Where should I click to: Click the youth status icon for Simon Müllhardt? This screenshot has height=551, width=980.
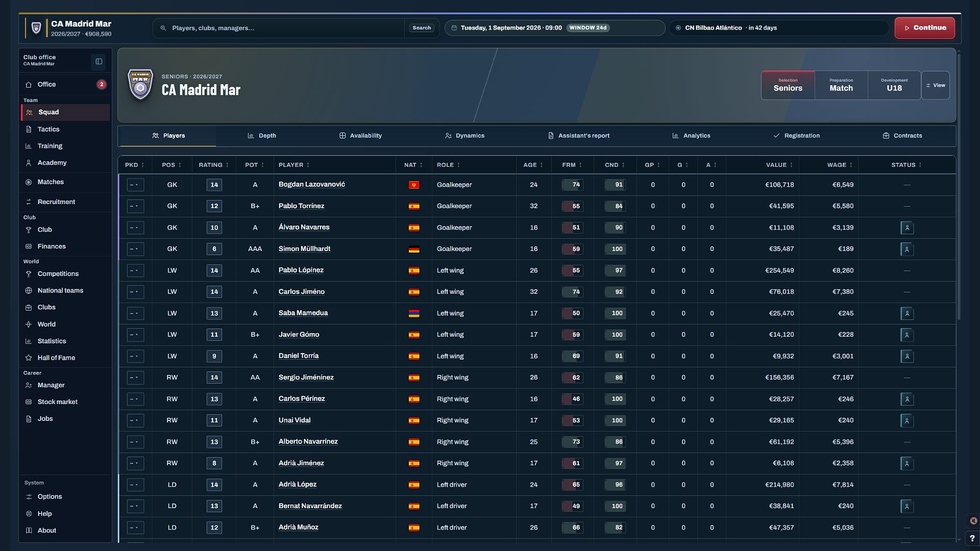point(907,249)
